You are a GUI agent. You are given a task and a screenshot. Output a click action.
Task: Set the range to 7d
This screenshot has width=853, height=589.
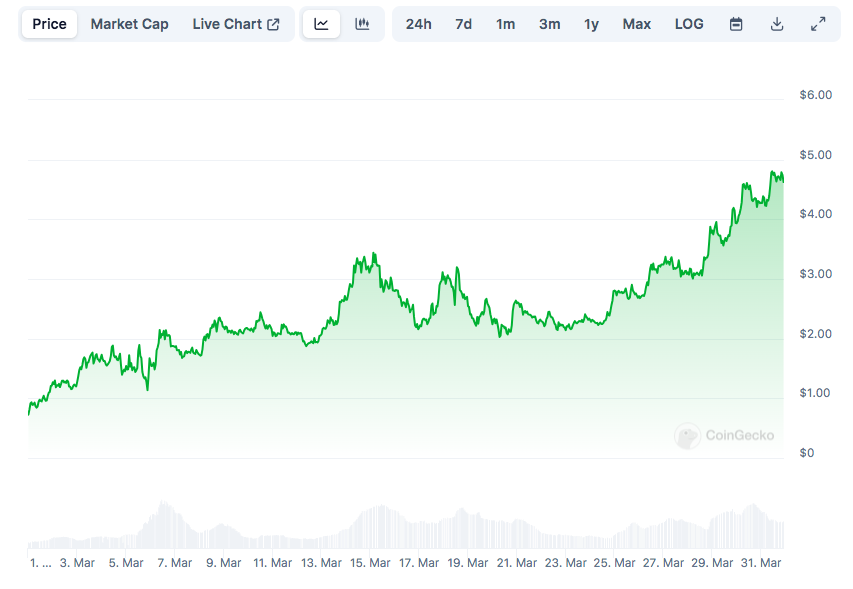tap(463, 24)
